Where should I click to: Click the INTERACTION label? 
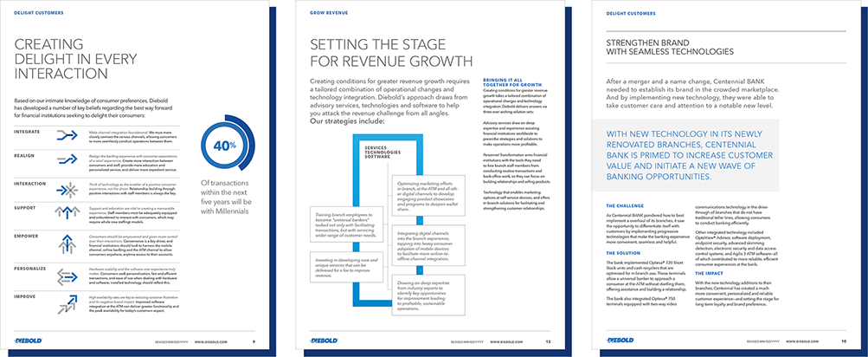(28, 182)
